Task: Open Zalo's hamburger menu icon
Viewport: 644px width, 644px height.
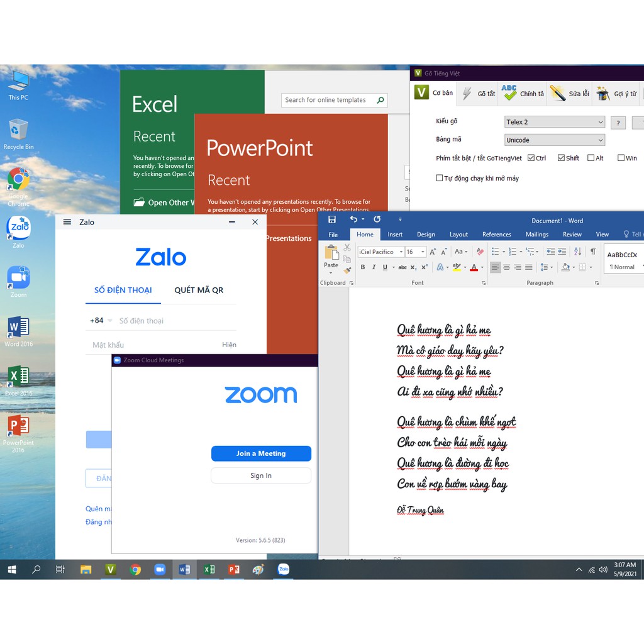Action: [67, 222]
